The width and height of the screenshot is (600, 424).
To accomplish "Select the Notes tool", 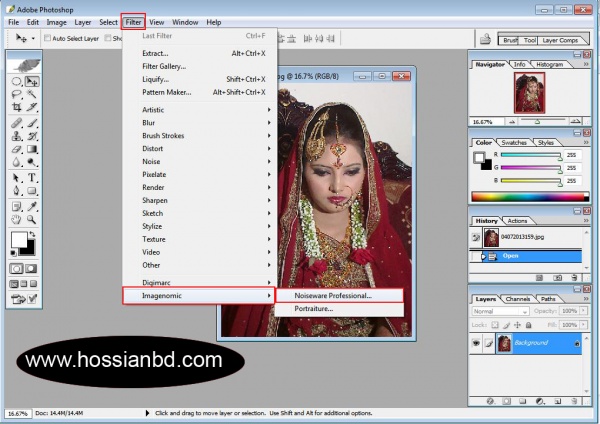I will point(16,207).
